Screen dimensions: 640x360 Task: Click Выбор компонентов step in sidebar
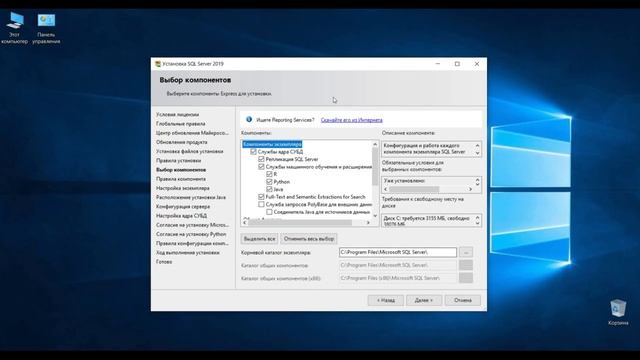[x=181, y=170]
